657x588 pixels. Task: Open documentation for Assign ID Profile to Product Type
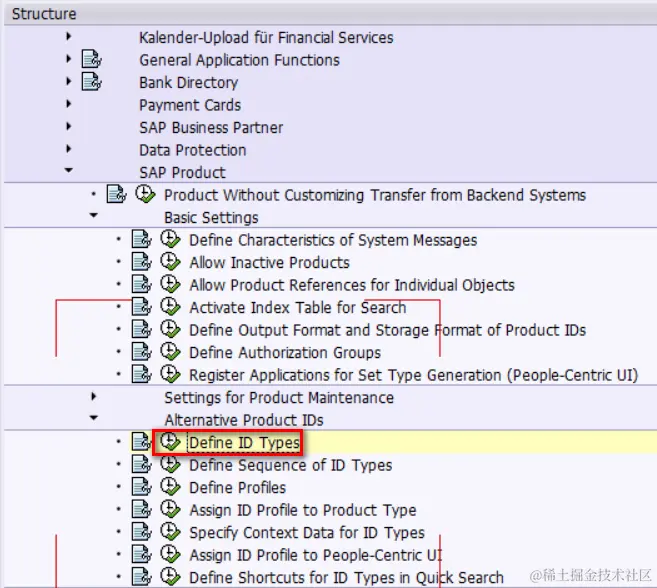pos(142,509)
